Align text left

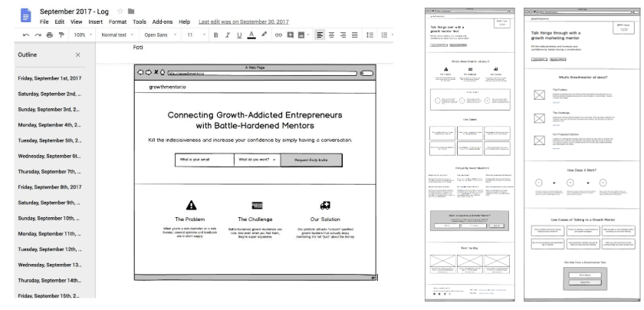pyautogui.click(x=320, y=35)
